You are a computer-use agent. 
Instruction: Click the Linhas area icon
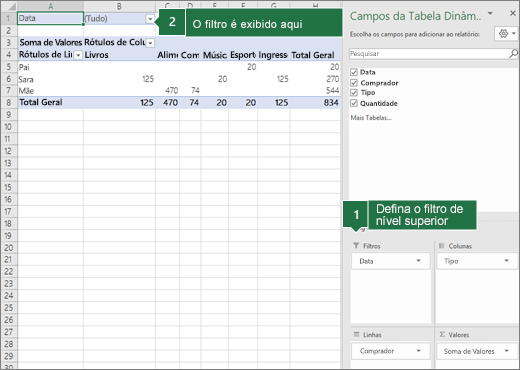[356, 334]
